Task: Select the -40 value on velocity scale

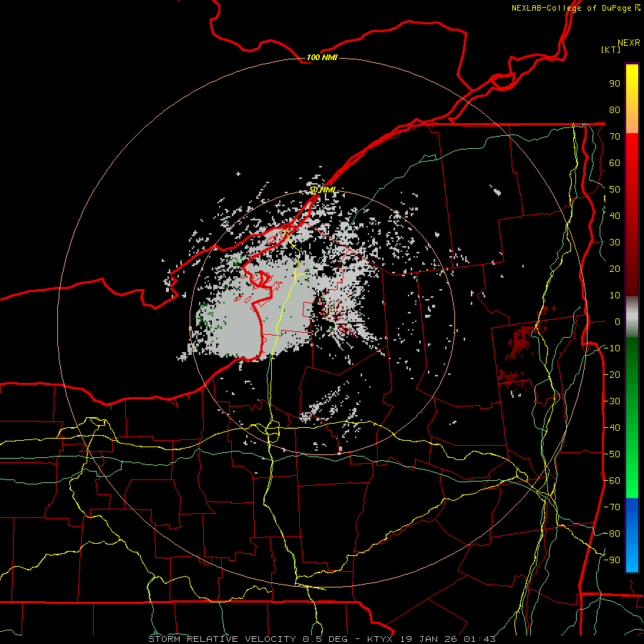Action: [612, 428]
